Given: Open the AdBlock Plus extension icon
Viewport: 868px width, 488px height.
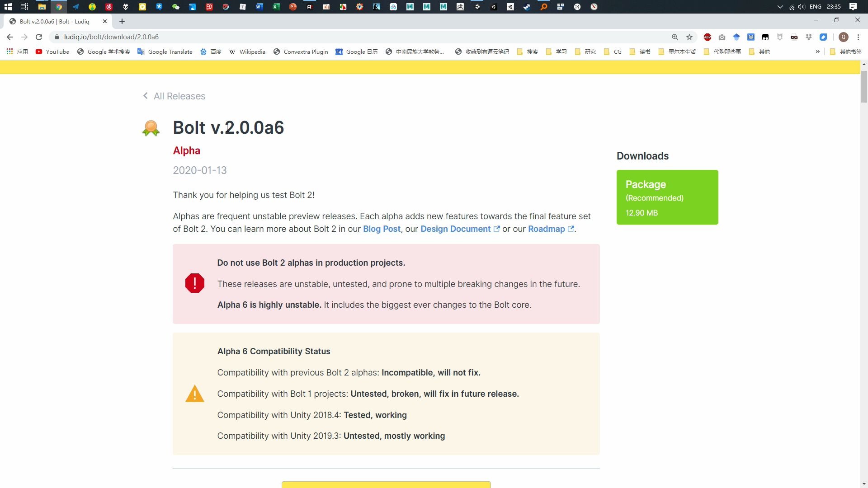Looking at the screenshot, I should 708,37.
